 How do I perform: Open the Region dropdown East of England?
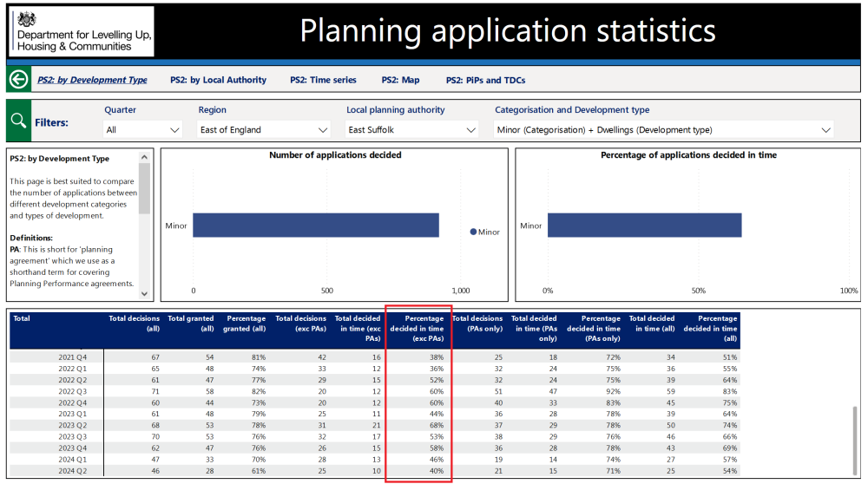(264, 129)
